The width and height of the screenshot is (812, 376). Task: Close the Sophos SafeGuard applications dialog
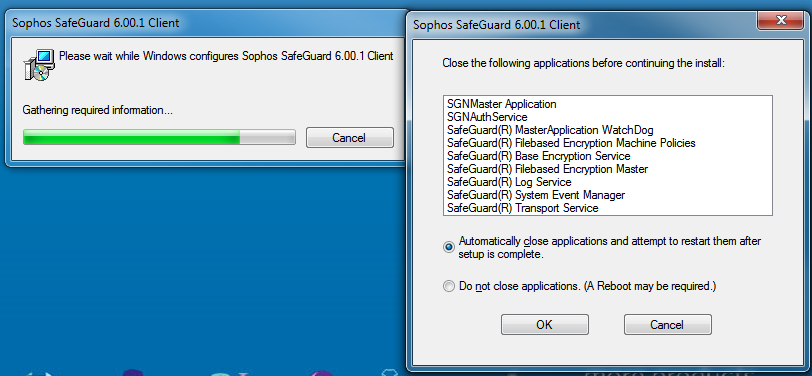[x=780, y=21]
